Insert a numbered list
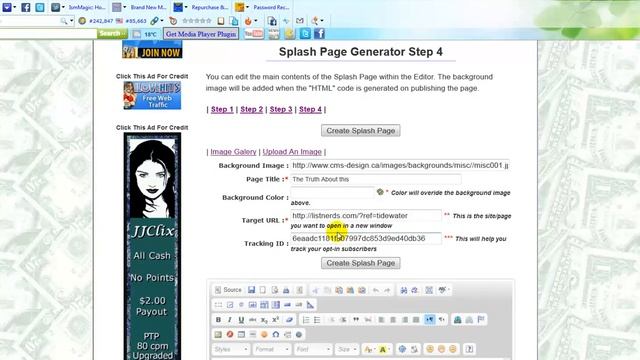Viewport: 640px width, 360px height. [306, 320]
